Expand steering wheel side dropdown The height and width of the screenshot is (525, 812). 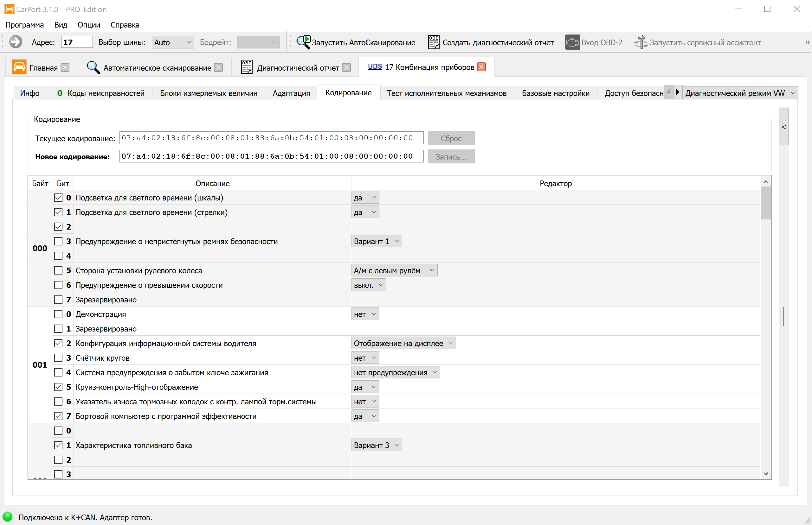(394, 270)
